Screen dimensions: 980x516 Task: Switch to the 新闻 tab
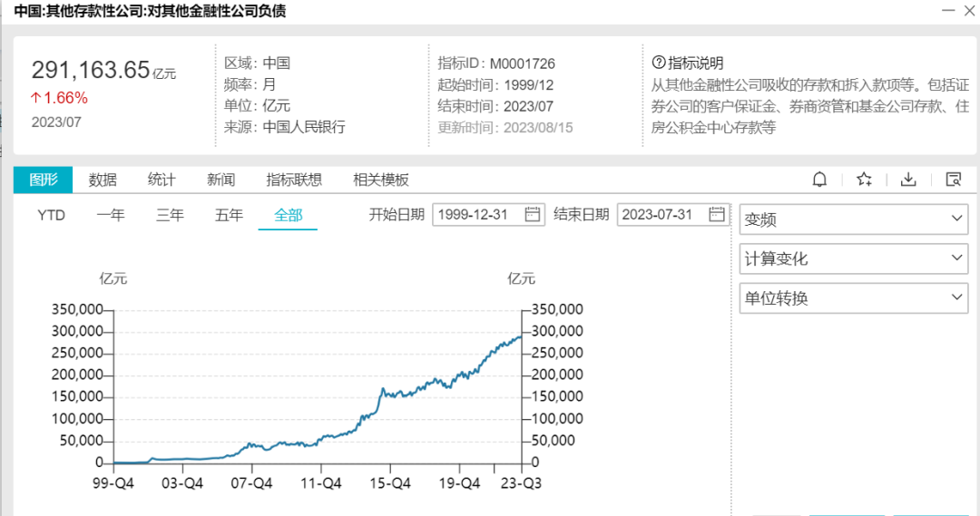coord(220,180)
